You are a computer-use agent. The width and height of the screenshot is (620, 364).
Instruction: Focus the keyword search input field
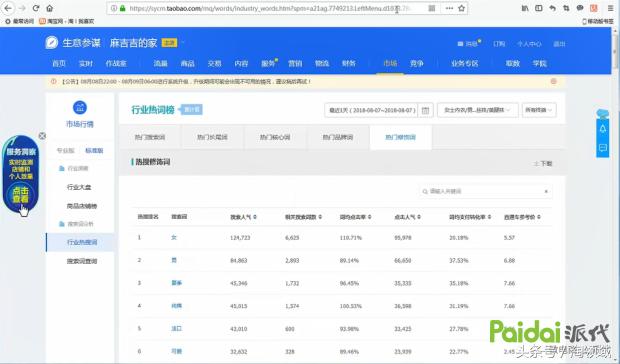(x=486, y=191)
